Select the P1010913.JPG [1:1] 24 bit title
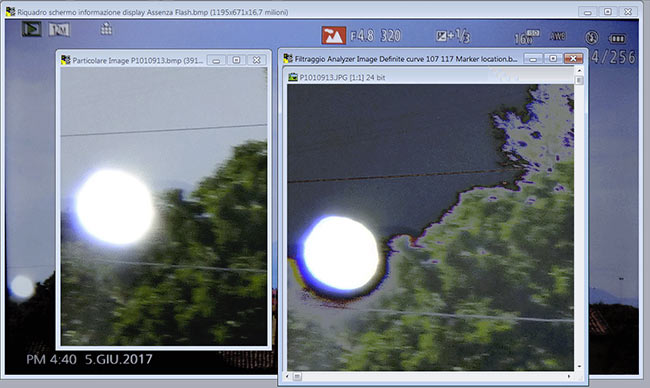Screen dimensions: 650x388 [342, 77]
